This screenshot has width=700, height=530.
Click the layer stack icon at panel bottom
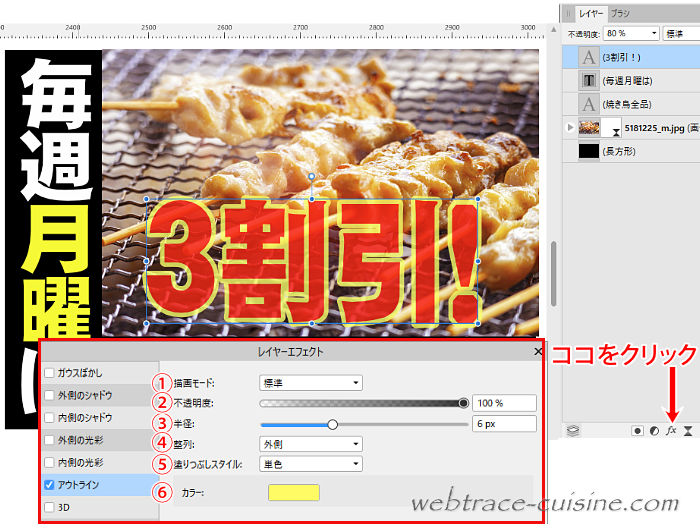[573, 431]
